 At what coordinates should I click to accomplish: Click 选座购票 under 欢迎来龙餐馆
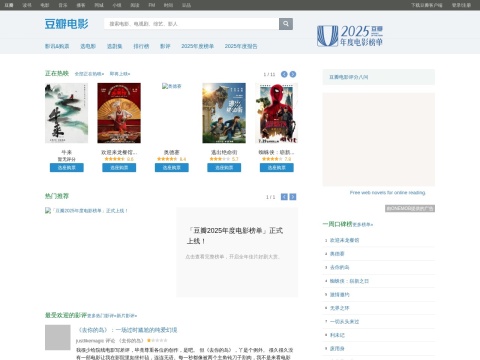(119, 168)
